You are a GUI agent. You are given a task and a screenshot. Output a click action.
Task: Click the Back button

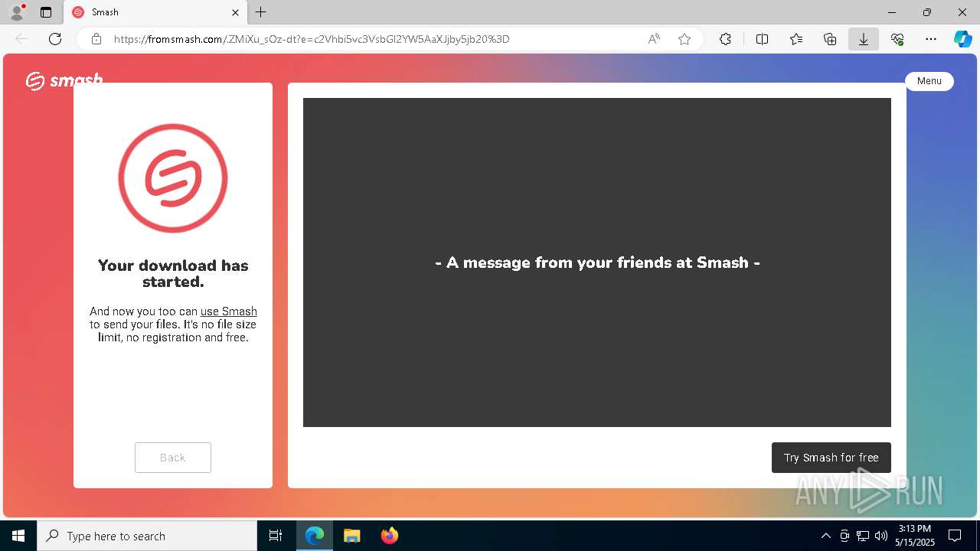(x=173, y=458)
